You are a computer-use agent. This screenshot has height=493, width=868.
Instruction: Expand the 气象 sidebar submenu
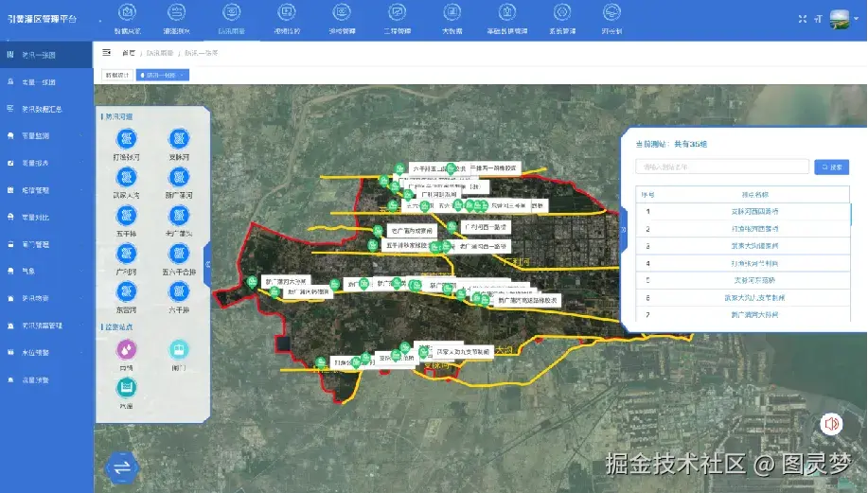click(x=46, y=272)
